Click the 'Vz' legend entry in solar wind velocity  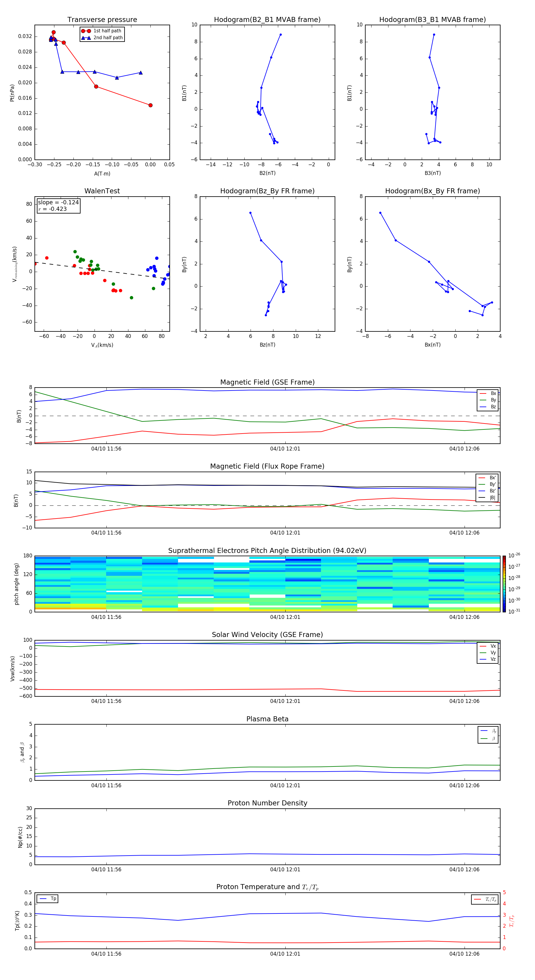pos(488,659)
